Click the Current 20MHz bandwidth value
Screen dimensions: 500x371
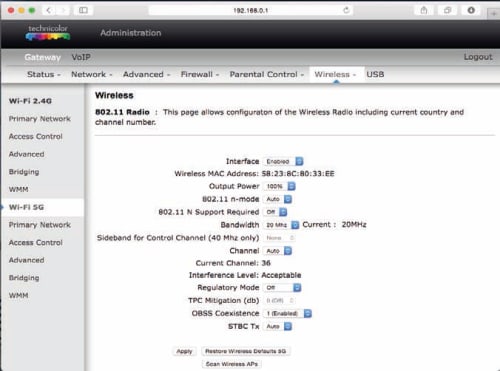354,225
